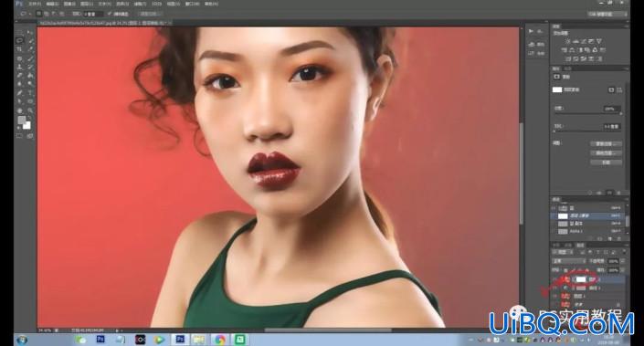This screenshot has width=644, height=346.
Task: Select the Spot Healing Brush tool
Action: click(x=19, y=58)
